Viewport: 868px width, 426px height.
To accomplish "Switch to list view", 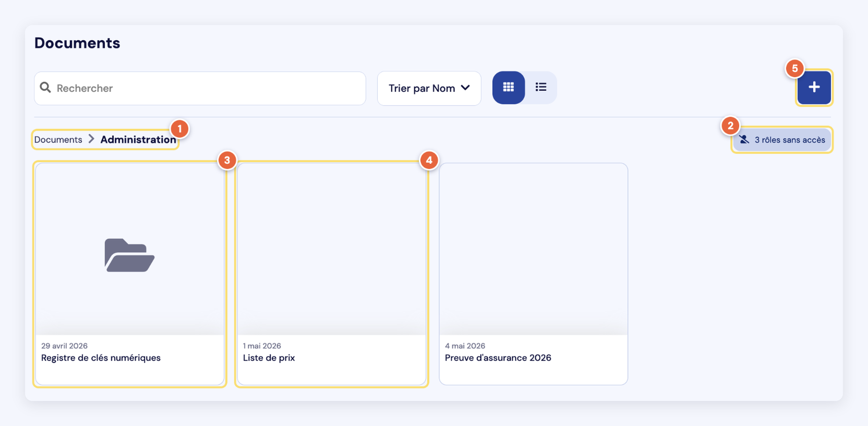I will 541,88.
